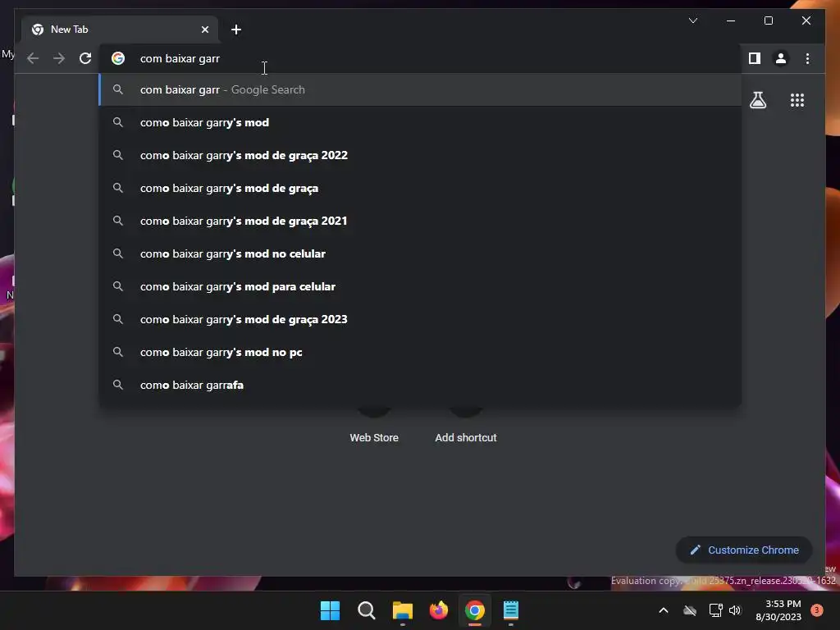
Task: Close the New Tab tab
Action: [x=204, y=30]
